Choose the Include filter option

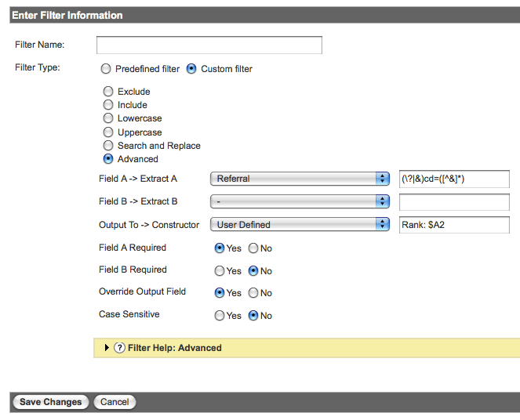(x=108, y=105)
